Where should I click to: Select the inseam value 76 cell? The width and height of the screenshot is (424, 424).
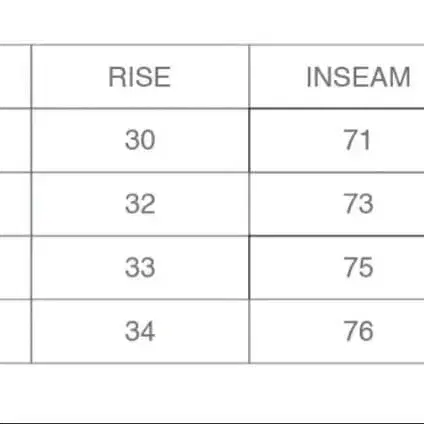click(337, 331)
